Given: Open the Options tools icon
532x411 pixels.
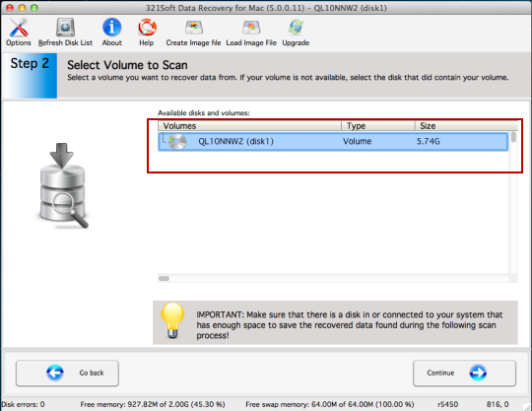Looking at the screenshot, I should click(19, 28).
